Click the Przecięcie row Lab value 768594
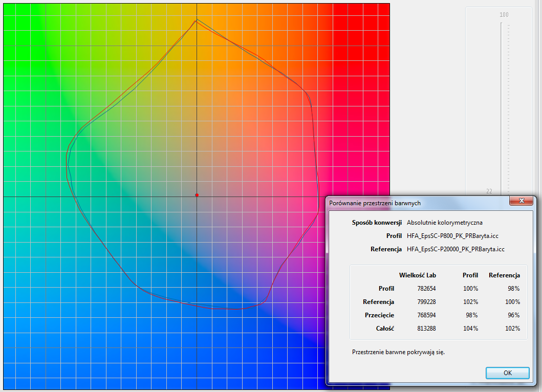The height and width of the screenshot is (392, 542). click(x=426, y=315)
